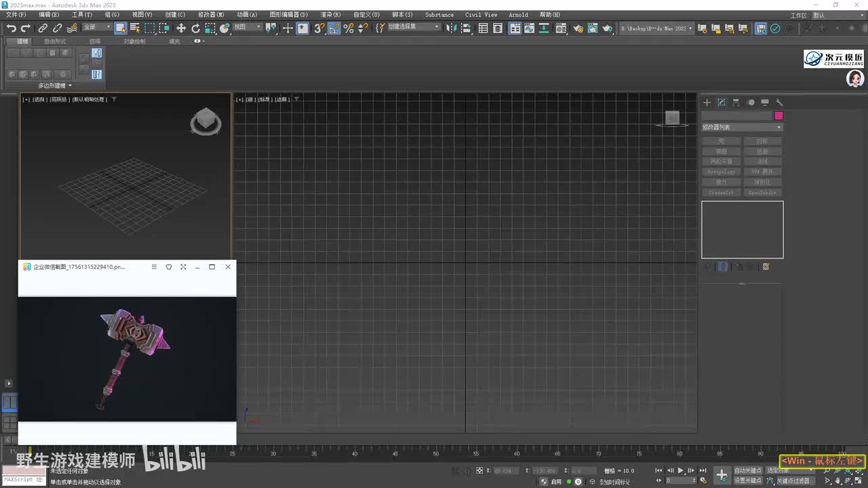This screenshot has width=868, height=488.
Task: Activate the Select and Move tool
Action: coord(181,28)
